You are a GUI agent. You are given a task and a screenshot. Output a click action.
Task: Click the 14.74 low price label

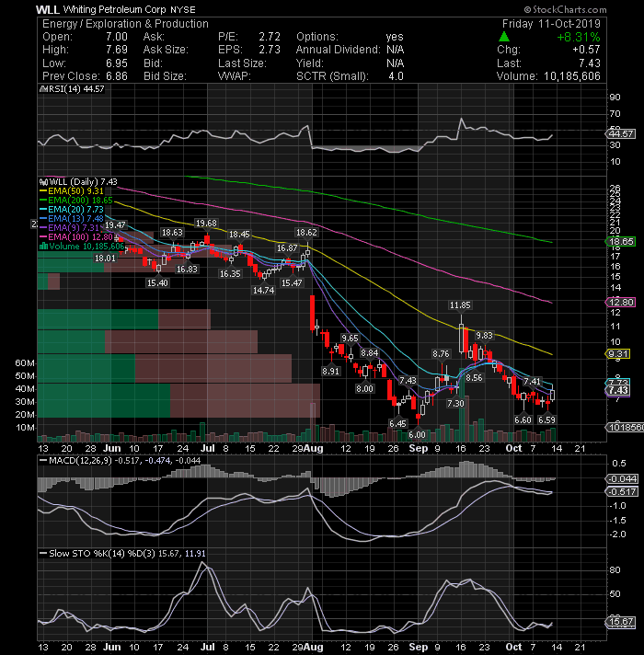point(263,290)
